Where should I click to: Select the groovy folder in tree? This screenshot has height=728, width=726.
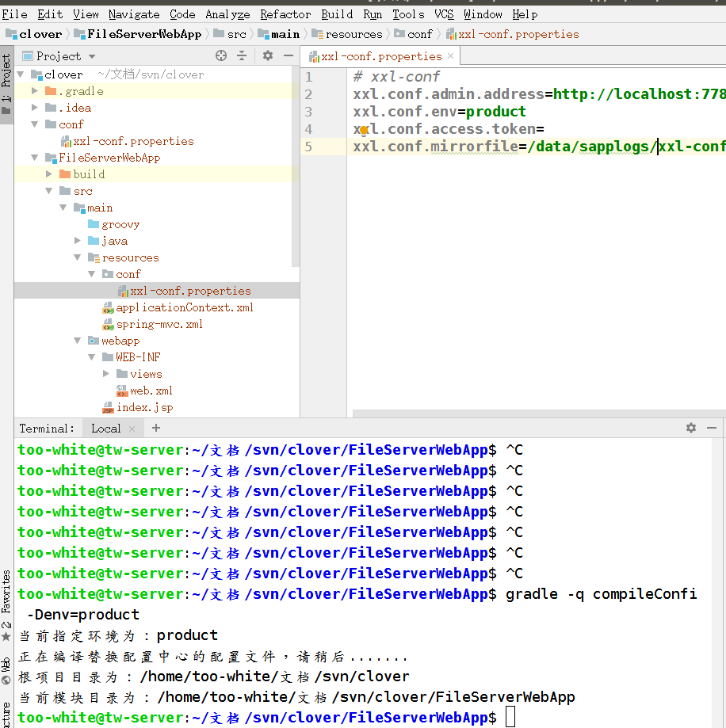[114, 224]
